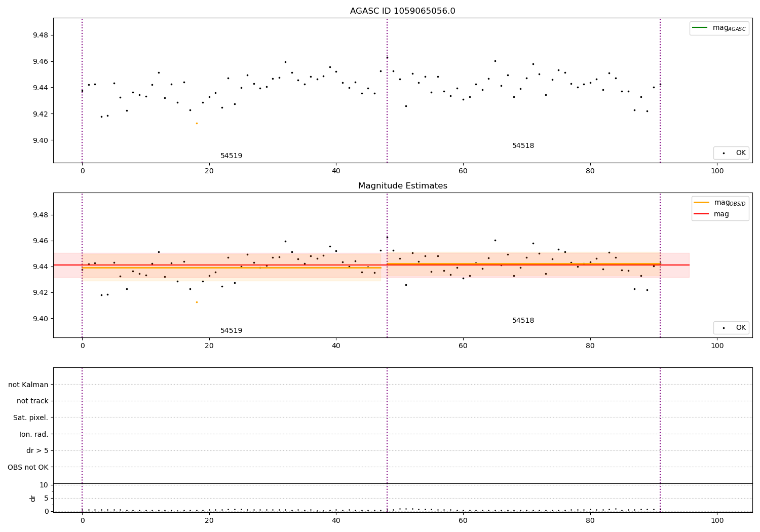Click the '100' x-tick under the top plot
Viewport: 760px width, 532px height.
717,171
